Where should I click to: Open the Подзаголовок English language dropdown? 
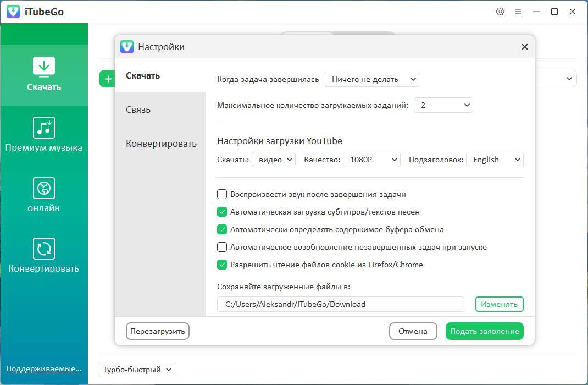[495, 159]
